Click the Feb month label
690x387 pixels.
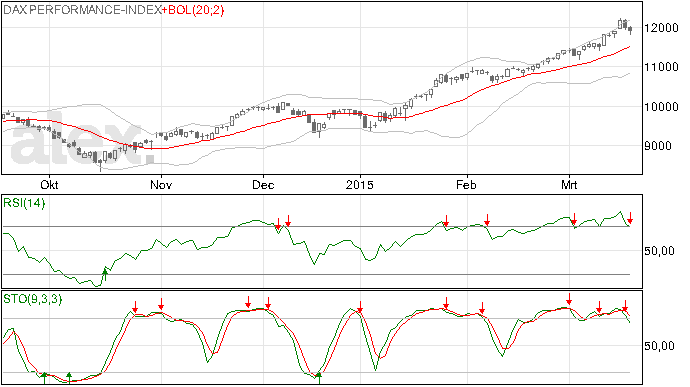point(466,184)
